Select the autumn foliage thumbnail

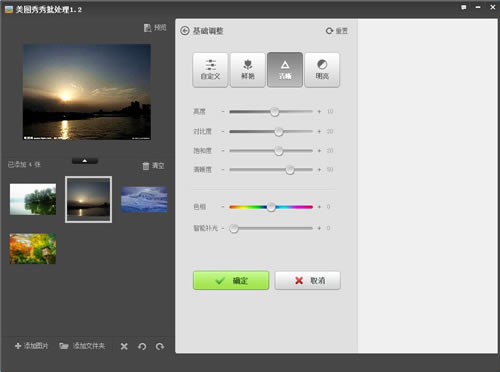33,249
